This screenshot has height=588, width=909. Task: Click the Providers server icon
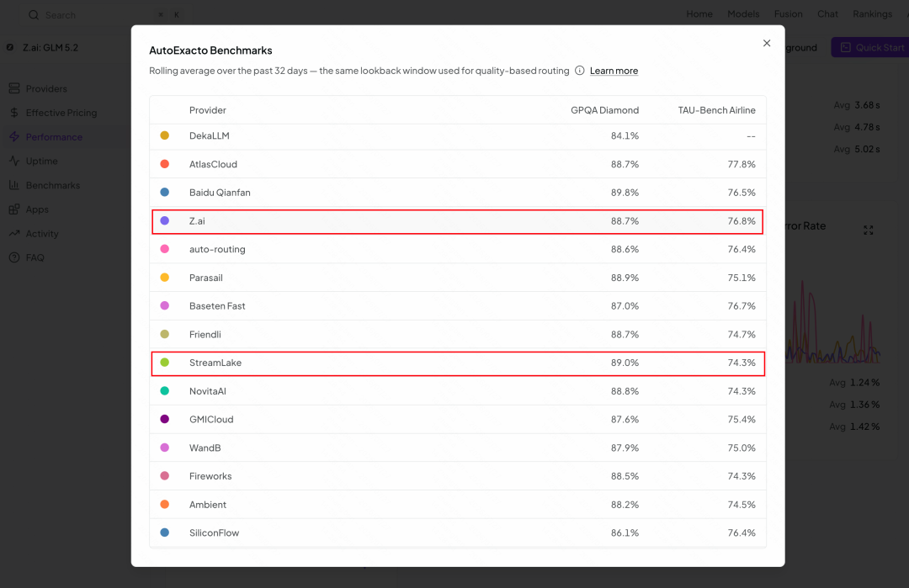point(14,88)
